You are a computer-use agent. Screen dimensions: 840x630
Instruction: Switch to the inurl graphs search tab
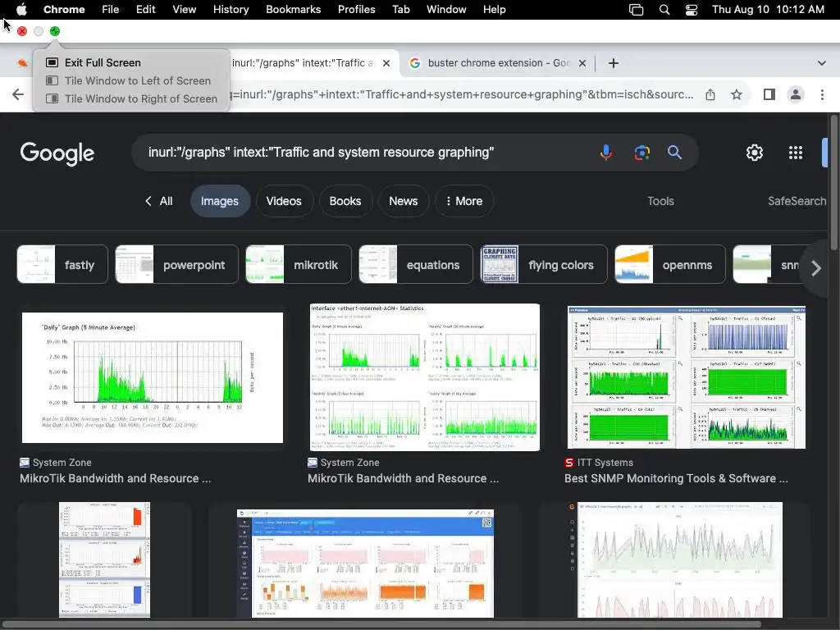(303, 63)
